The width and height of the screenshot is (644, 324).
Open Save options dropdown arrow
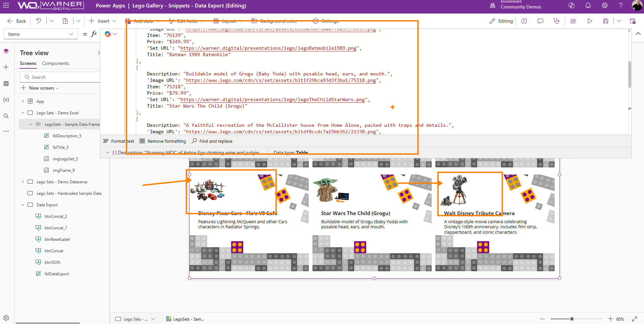(x=619, y=21)
